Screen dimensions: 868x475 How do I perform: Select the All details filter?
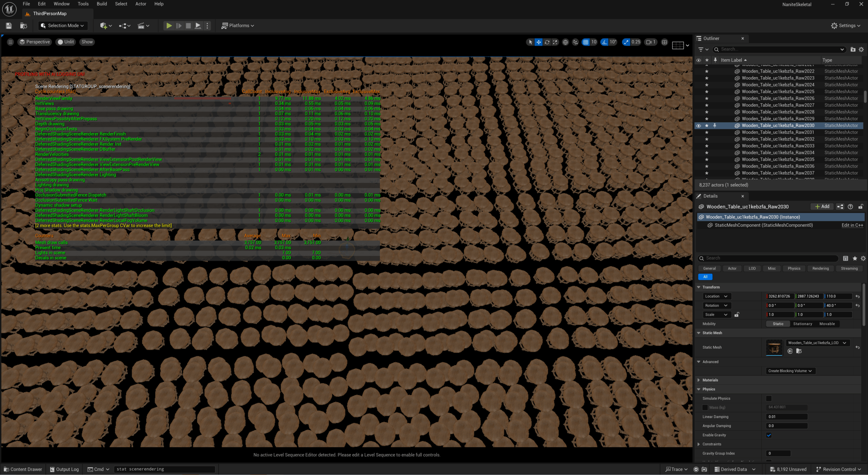pyautogui.click(x=705, y=277)
